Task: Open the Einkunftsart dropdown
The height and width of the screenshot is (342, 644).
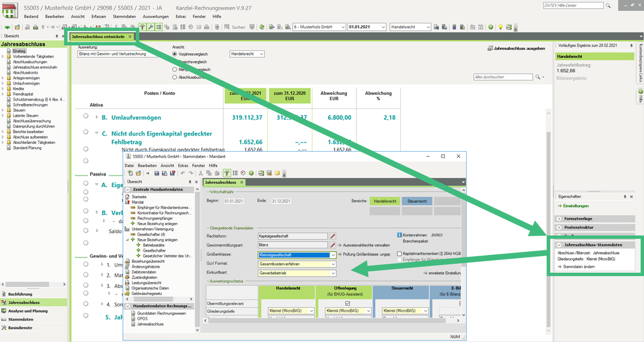Action: pos(333,273)
